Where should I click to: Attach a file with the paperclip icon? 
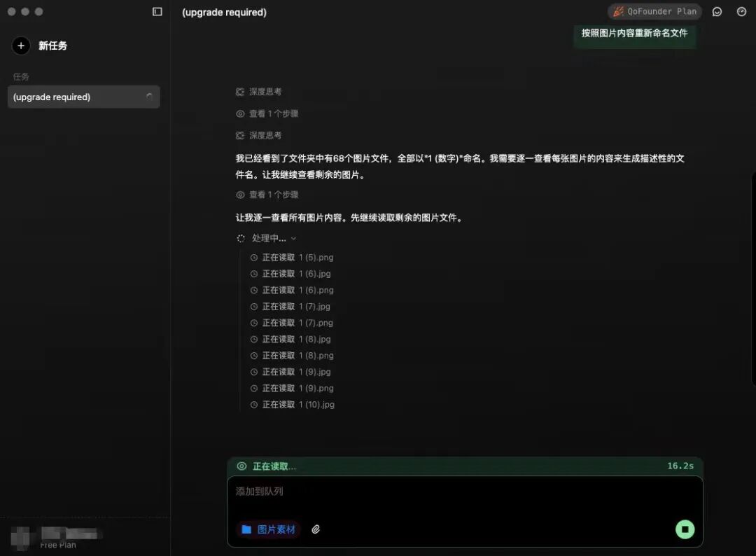point(315,529)
